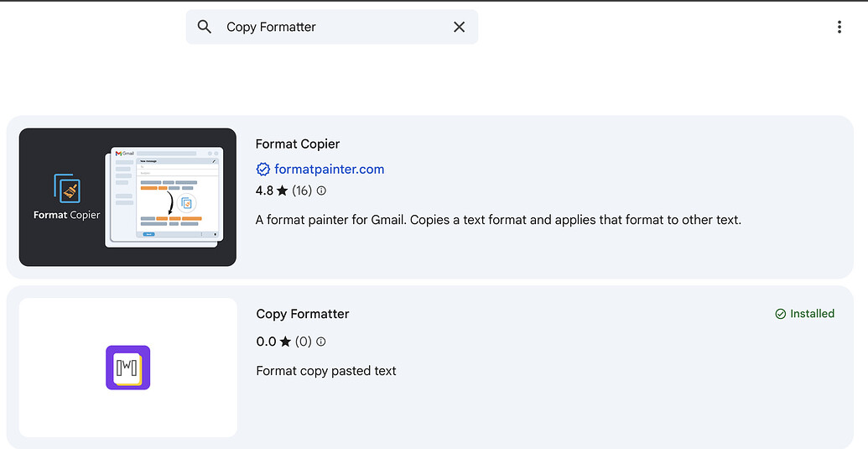Open the three-dot more options menu
Screen dimensions: 868x449
pyautogui.click(x=839, y=27)
